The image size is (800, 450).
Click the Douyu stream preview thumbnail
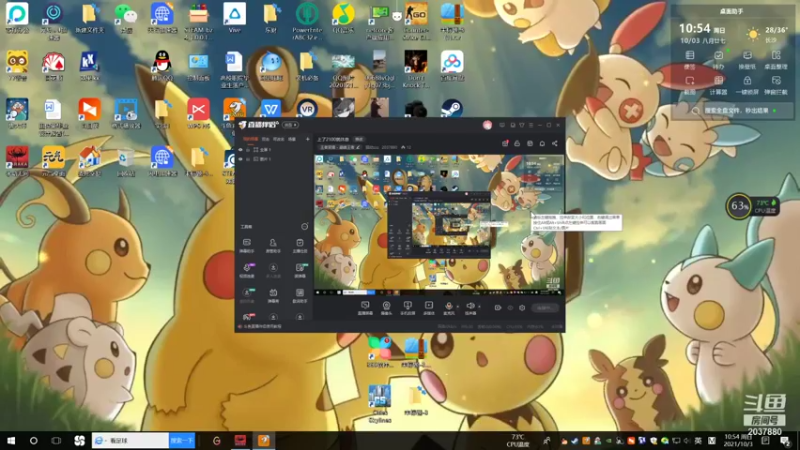[x=439, y=224]
